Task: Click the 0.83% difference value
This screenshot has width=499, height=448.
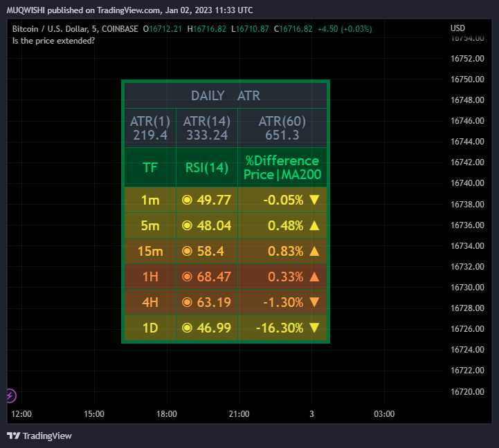Action: pos(285,251)
